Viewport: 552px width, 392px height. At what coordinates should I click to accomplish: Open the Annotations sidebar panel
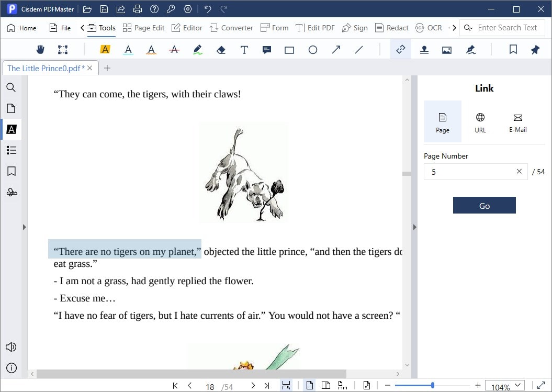[x=12, y=129]
